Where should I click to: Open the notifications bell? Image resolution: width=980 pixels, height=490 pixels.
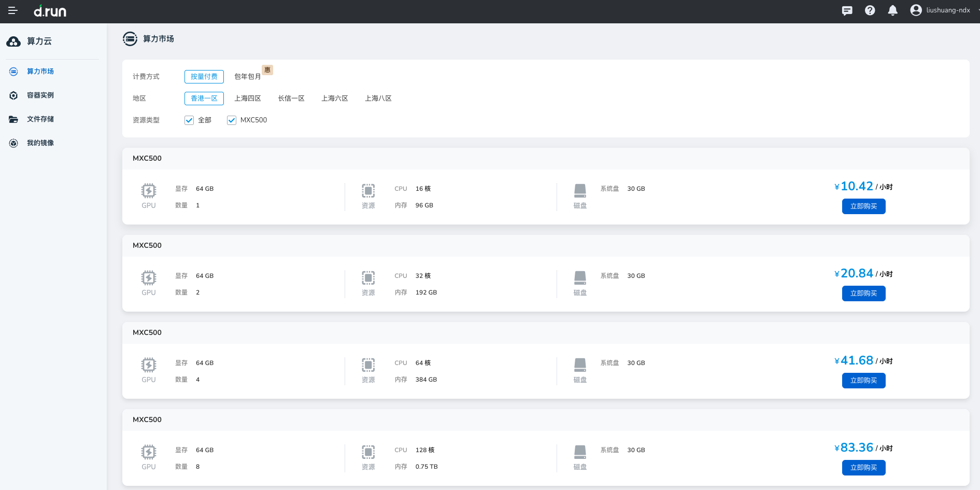click(892, 11)
